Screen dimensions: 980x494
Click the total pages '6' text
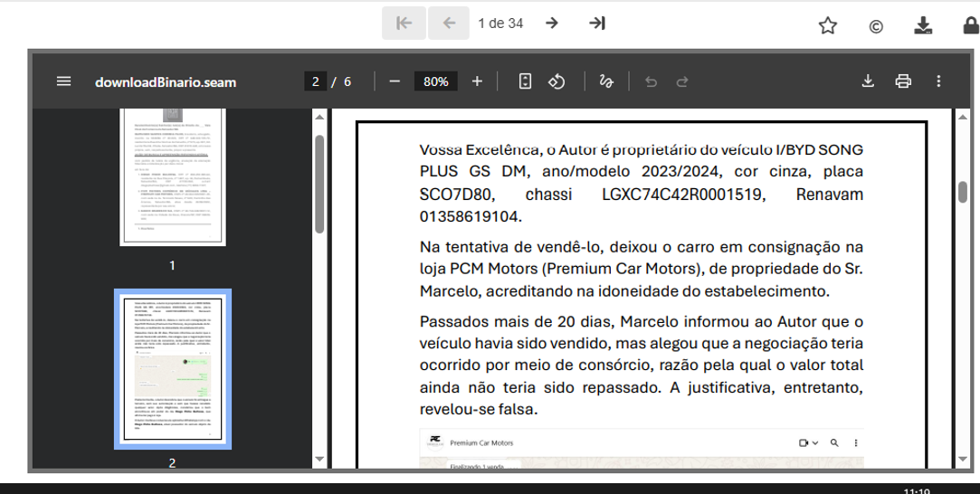pyautogui.click(x=347, y=81)
